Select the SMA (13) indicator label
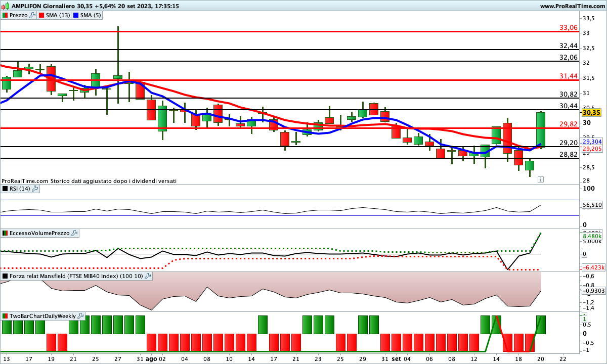 [58, 15]
